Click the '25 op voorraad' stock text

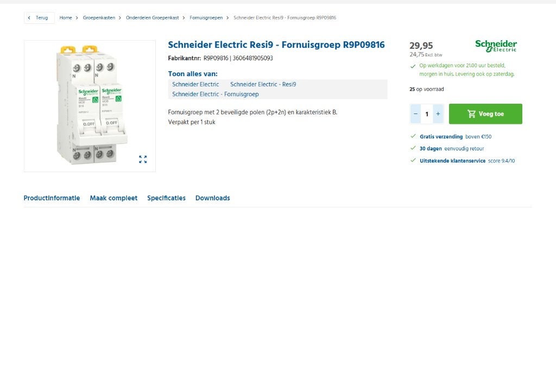pos(427,90)
